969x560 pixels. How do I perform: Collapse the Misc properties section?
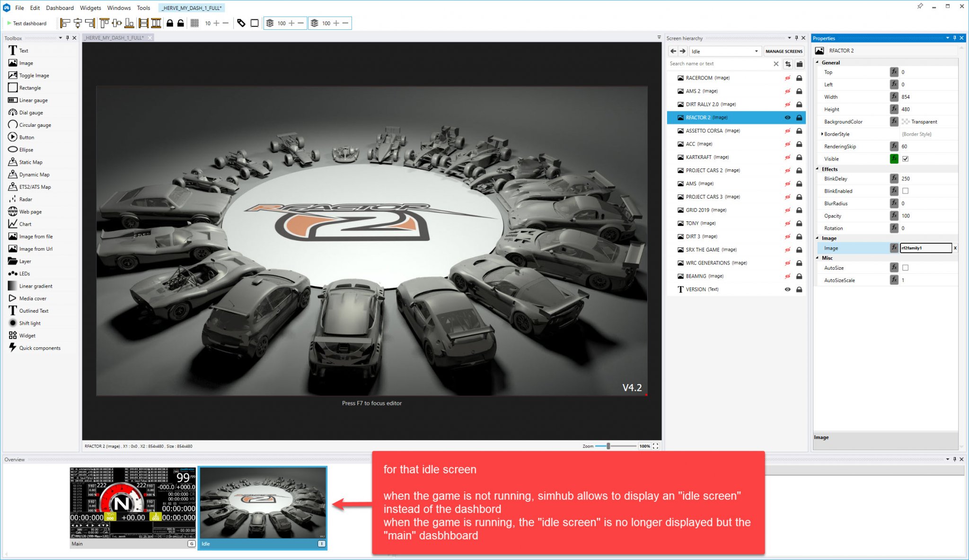[817, 258]
